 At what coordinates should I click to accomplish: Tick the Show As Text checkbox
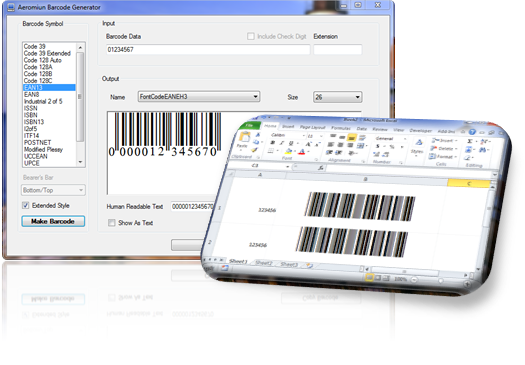111,223
